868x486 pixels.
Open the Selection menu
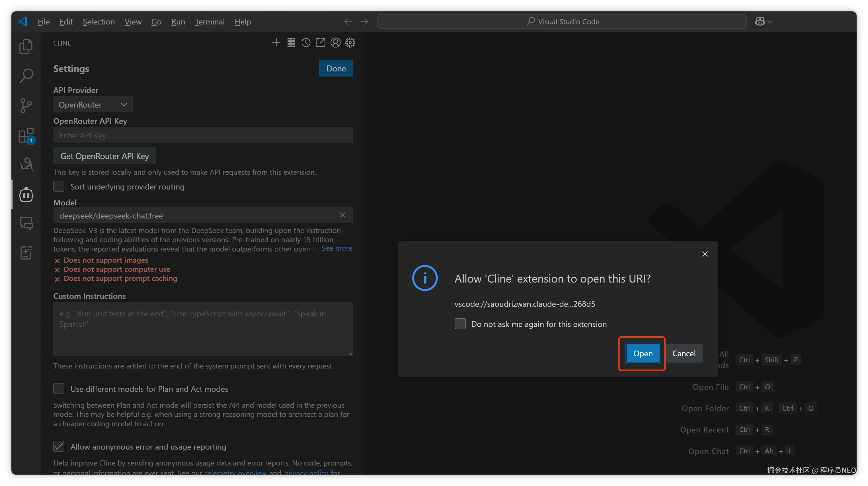pos(99,22)
